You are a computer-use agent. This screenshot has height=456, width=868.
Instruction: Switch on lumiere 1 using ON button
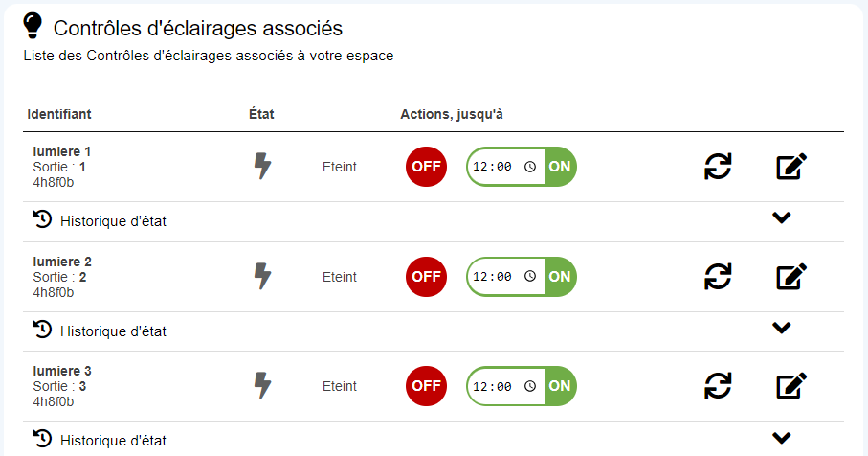(x=560, y=167)
